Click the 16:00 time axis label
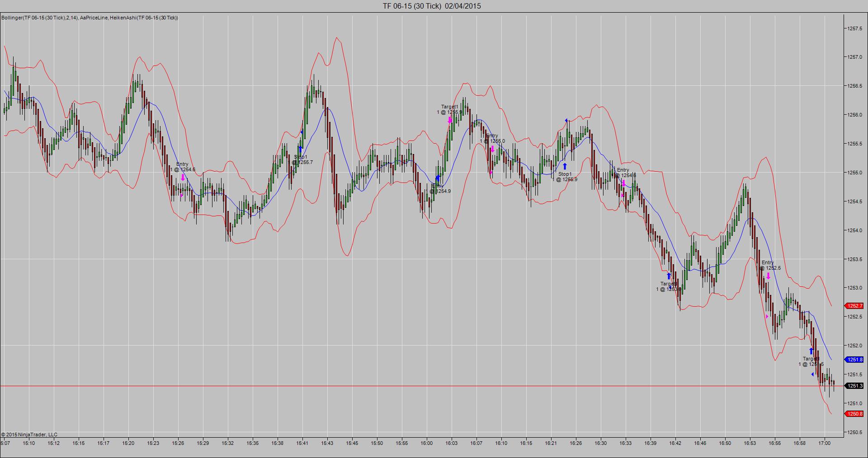 (427, 443)
